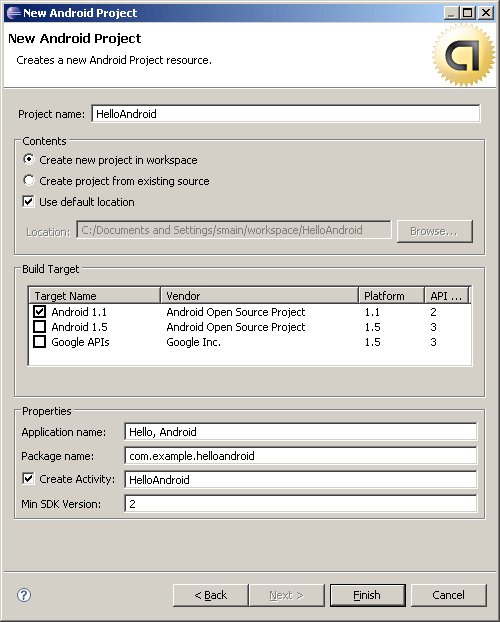The height and width of the screenshot is (622, 500).
Task: Go back with the Back button
Action: (211, 595)
